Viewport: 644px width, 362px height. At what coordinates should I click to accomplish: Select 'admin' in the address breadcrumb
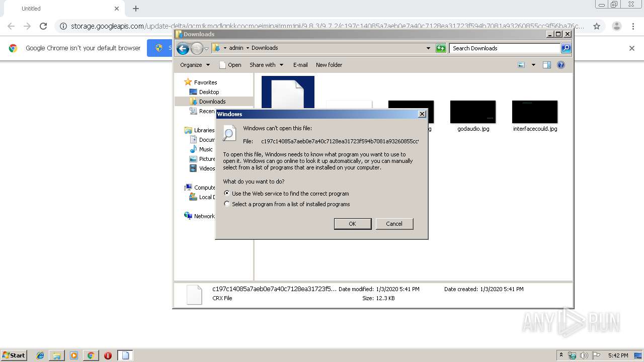(x=236, y=48)
